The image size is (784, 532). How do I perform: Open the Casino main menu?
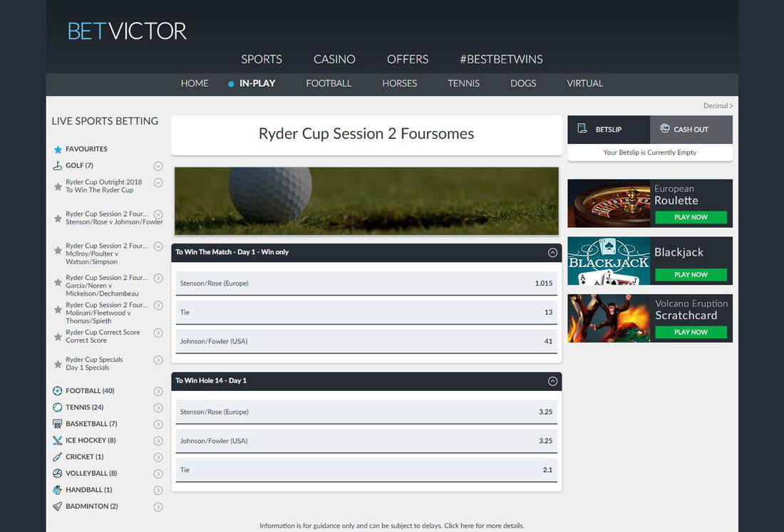tap(334, 59)
